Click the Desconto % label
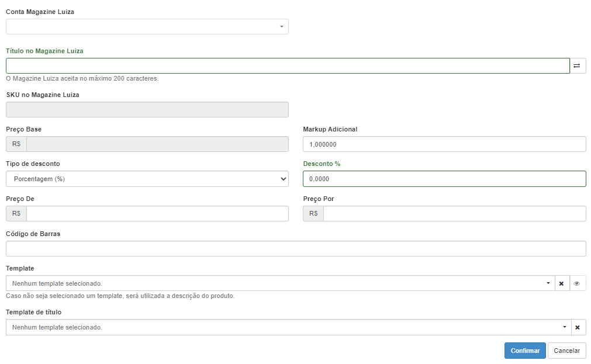The height and width of the screenshot is (364, 591). point(322,164)
